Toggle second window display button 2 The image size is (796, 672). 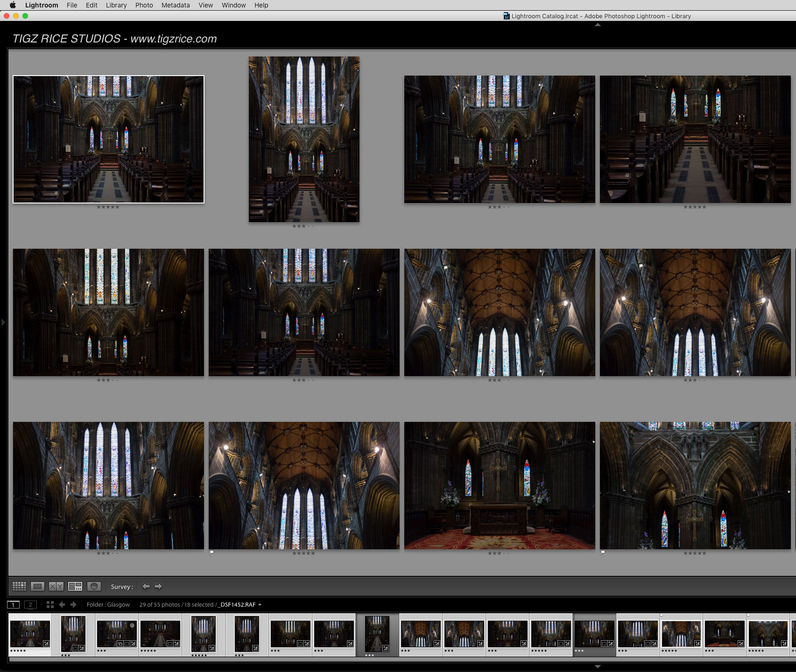click(x=30, y=605)
